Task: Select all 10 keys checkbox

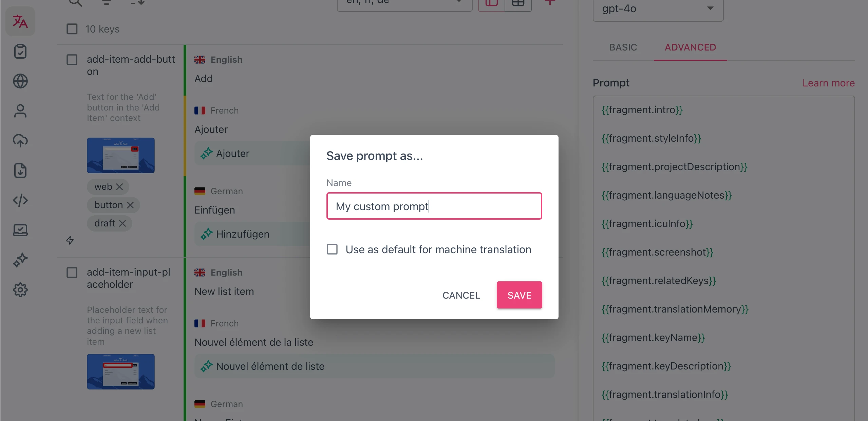Action: tap(72, 29)
